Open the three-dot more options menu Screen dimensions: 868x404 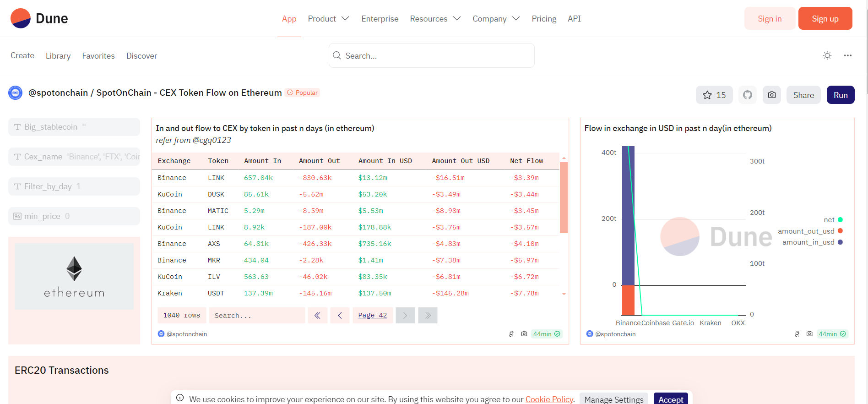(x=848, y=55)
